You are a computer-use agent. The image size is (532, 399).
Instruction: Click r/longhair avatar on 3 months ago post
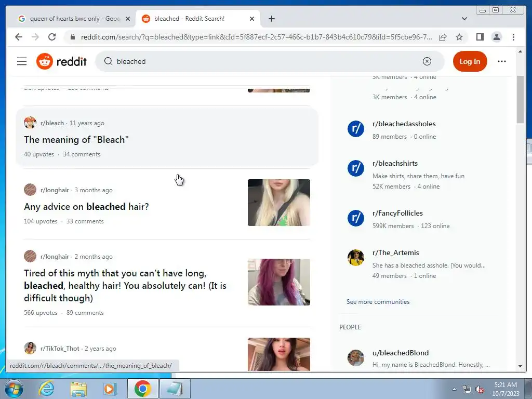[30, 190]
